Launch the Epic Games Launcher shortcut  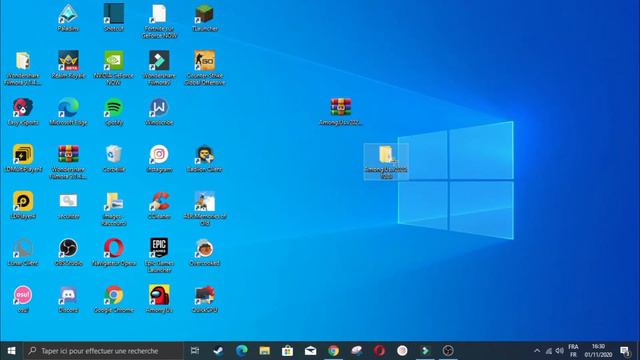(159, 256)
